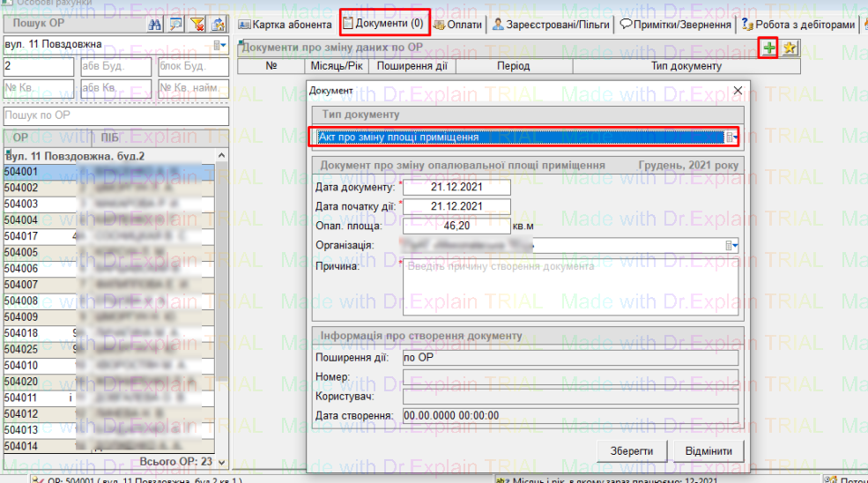Click the magnifier find icon beside the binoculars
The width and height of the screenshot is (868, 483).
pyautogui.click(x=176, y=24)
